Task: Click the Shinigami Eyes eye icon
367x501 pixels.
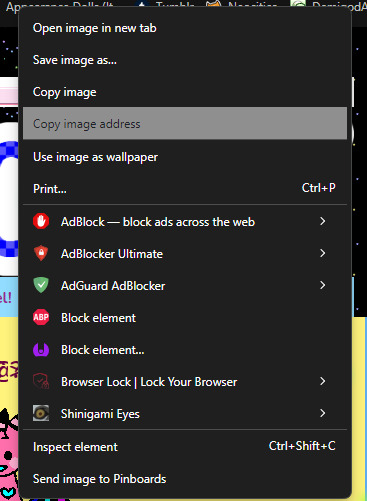Action: click(x=41, y=413)
